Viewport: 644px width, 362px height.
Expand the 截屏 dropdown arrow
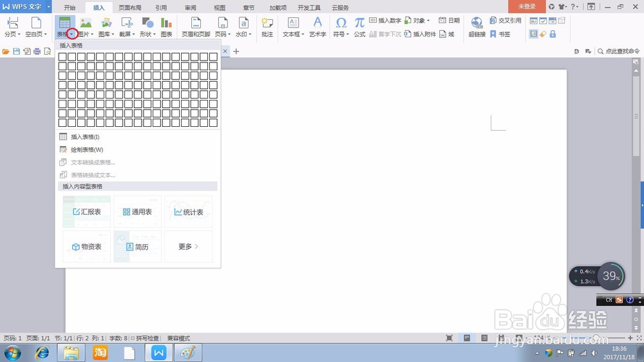[x=134, y=35]
